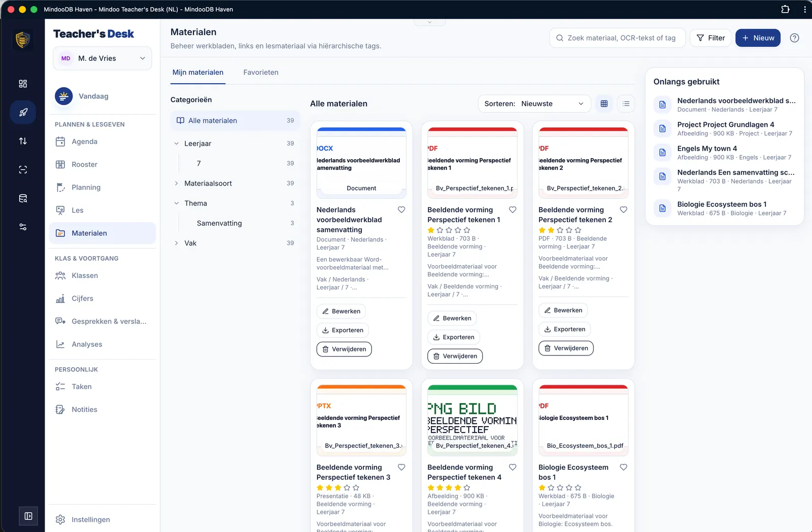Open Klassen in the sidebar
This screenshot has width=812, height=532.
tap(103, 275)
